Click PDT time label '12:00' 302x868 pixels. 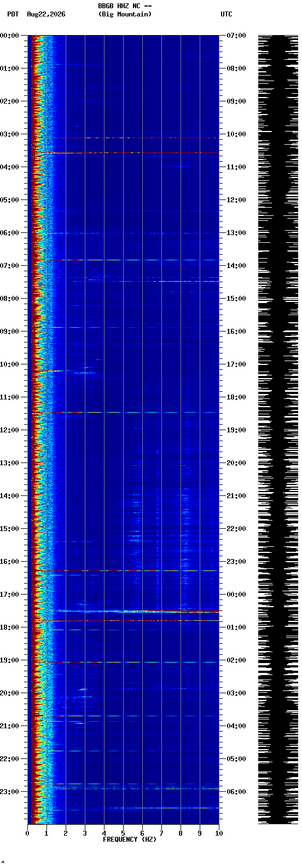tap(9, 430)
